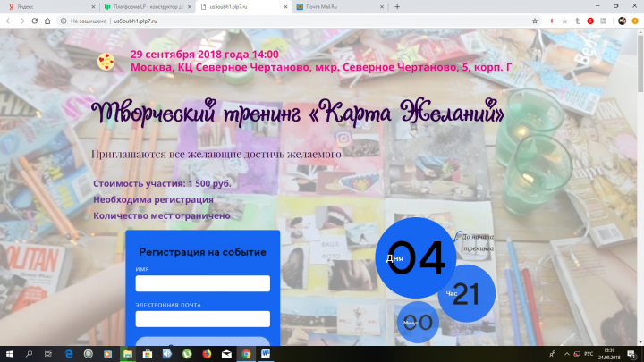Close the Почта Mail.Ru tab
Screen dimensions: 644x362
(382, 7)
